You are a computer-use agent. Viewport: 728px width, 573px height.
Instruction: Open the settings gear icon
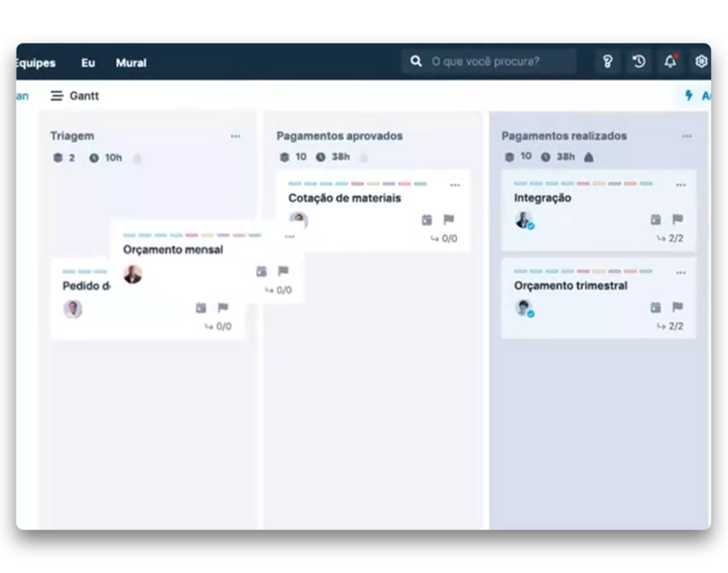tap(701, 62)
